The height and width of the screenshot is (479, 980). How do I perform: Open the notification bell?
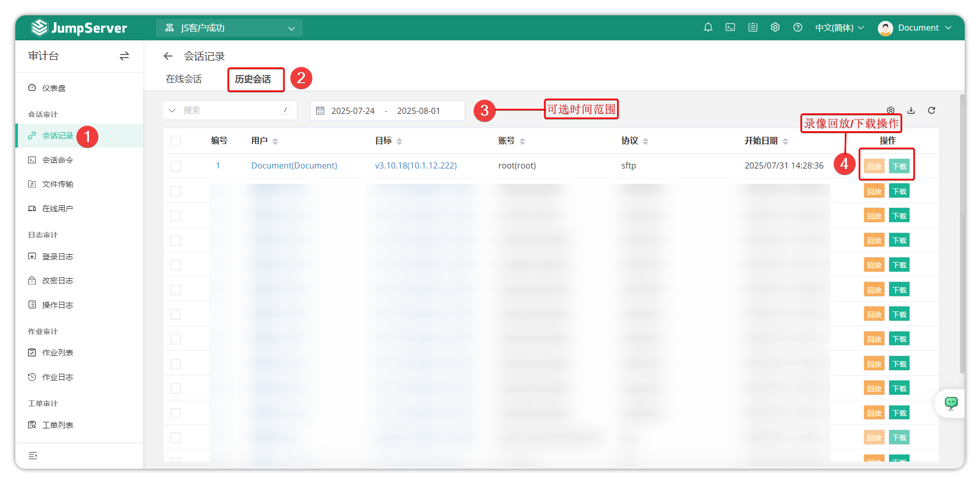click(x=708, y=28)
